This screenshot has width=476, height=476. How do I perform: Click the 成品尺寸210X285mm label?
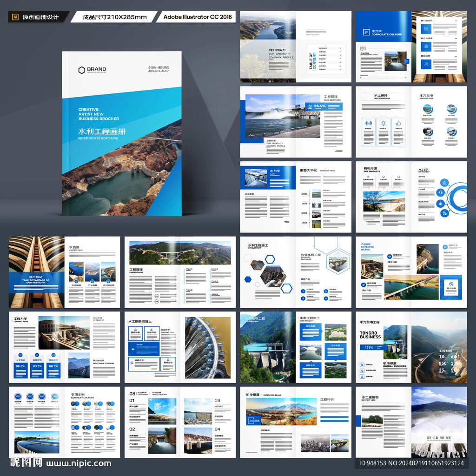115,17
